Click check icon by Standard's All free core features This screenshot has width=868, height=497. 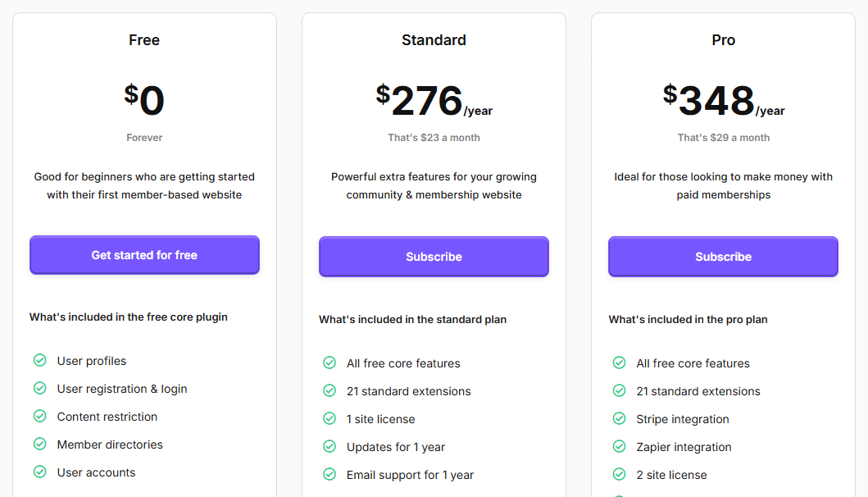click(329, 363)
